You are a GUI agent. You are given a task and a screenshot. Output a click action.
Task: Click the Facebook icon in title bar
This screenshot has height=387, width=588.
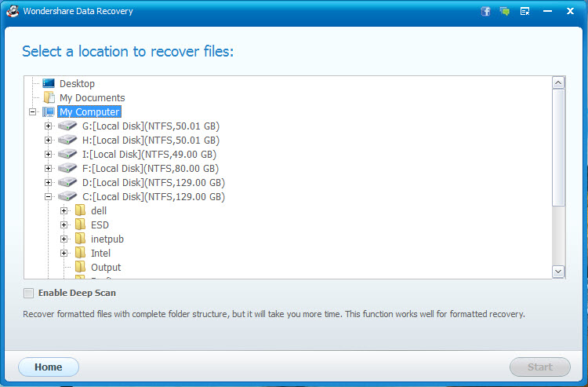485,11
